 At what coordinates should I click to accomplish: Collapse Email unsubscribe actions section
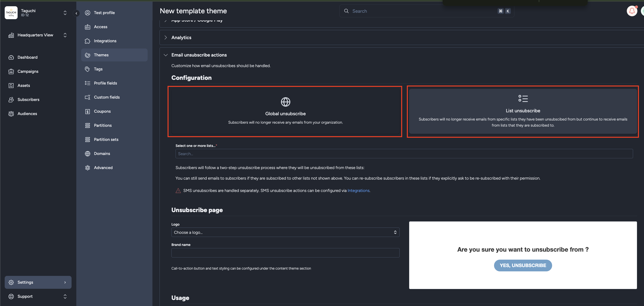pyautogui.click(x=166, y=55)
